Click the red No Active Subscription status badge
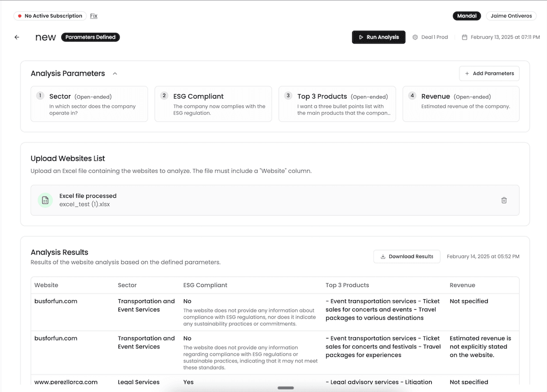 point(50,16)
